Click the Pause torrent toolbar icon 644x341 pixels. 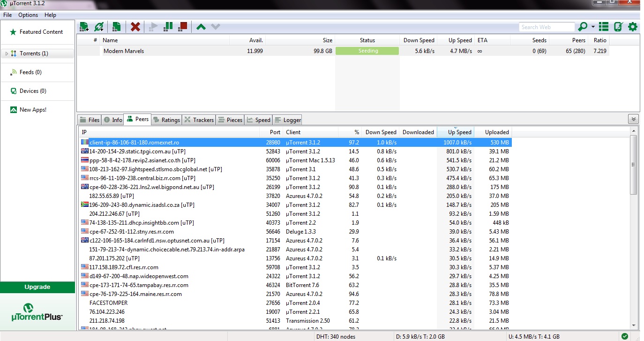click(x=168, y=27)
